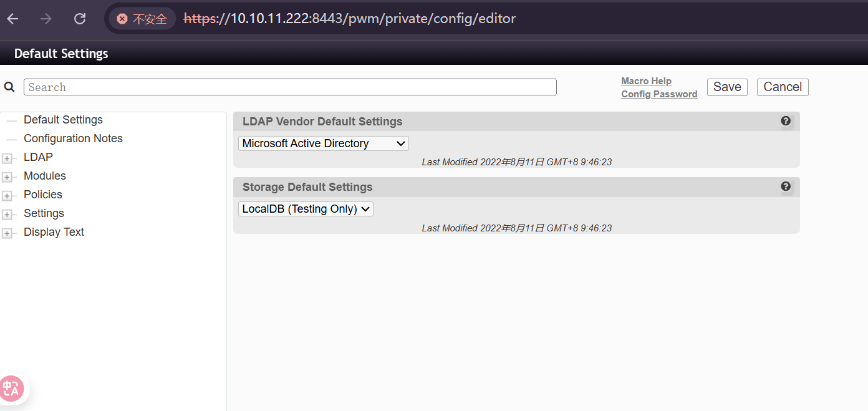Expand the Modules tree node
This screenshot has width=868, height=411.
pos(7,177)
